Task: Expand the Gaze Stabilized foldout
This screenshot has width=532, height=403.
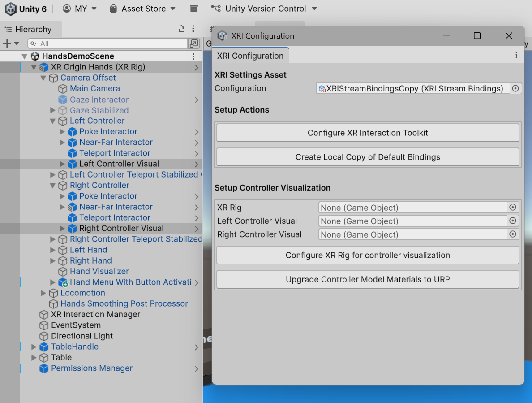Action: (52, 110)
